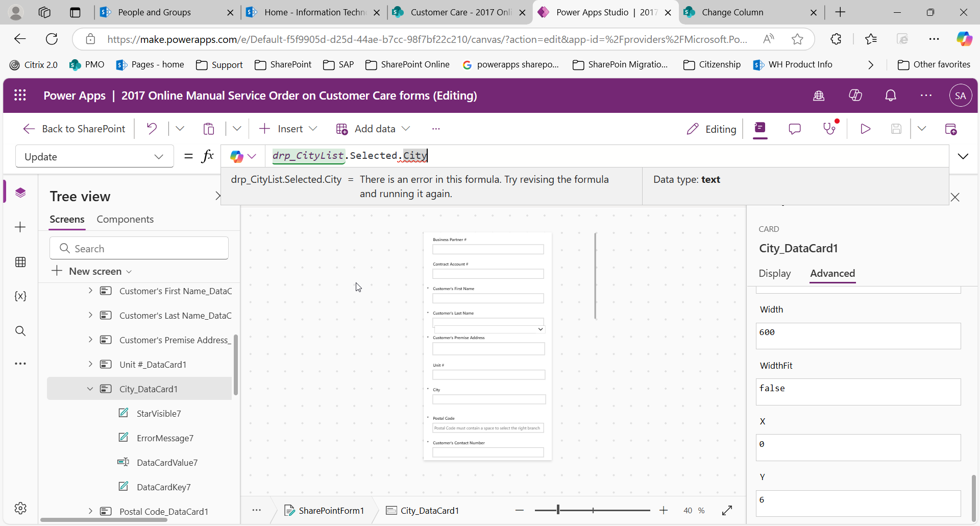980x526 pixels.
Task: Expand the Unit #_DataCard1 tree node
Action: [x=90, y=364]
